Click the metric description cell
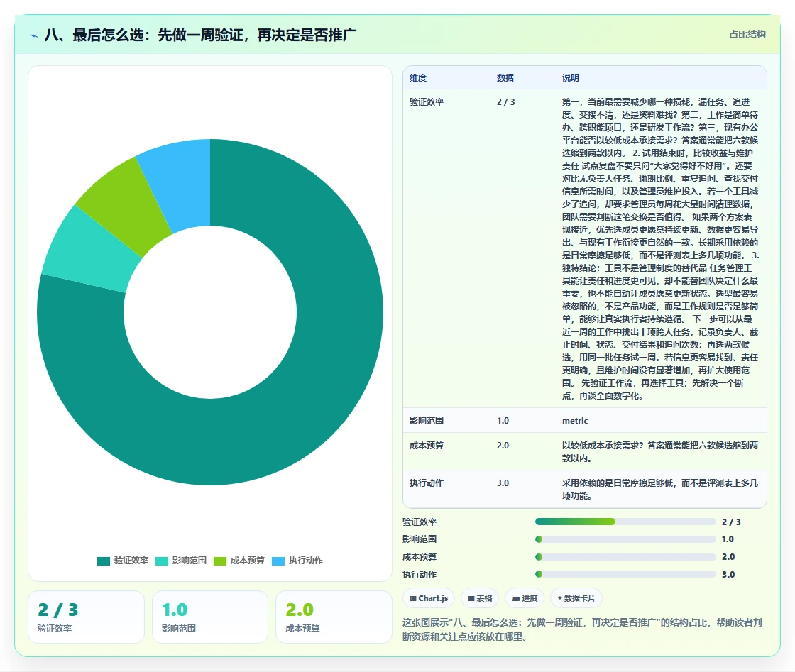Viewport: 795px width, 672px height. click(575, 421)
